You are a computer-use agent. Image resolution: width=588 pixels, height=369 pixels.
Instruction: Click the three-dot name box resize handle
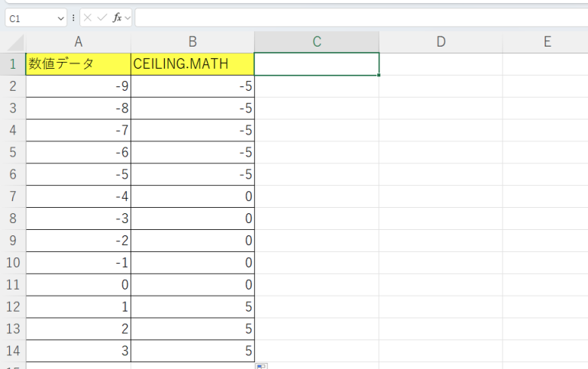[73, 17]
